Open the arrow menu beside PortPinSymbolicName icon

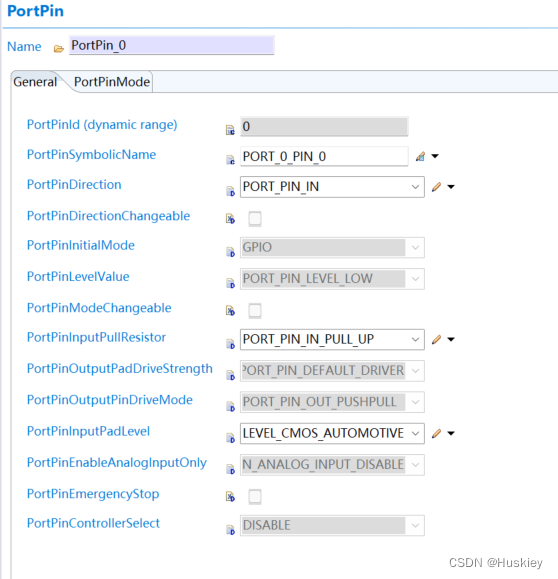(x=435, y=156)
